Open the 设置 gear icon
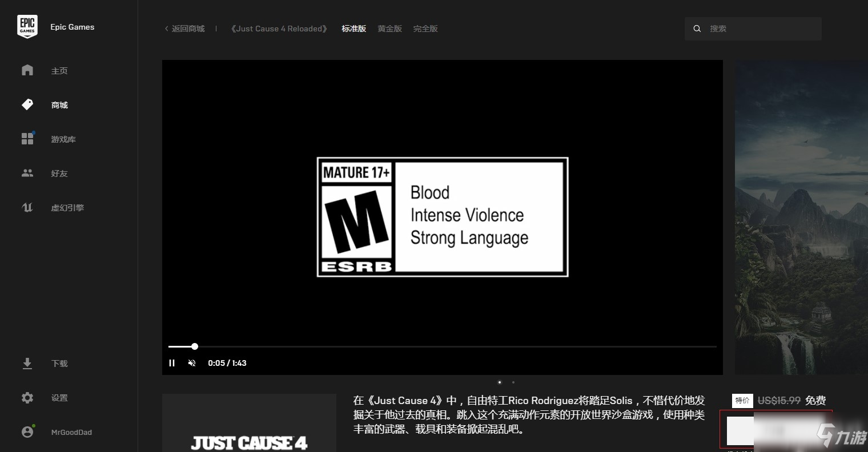Screen dimensions: 868x452 click(x=27, y=398)
